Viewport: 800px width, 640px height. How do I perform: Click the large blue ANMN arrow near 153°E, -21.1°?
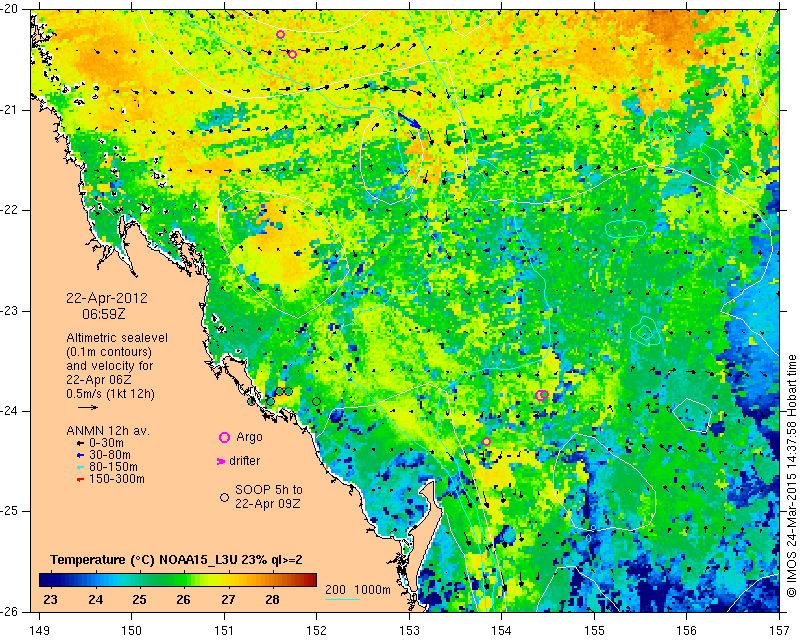pyautogui.click(x=410, y=120)
